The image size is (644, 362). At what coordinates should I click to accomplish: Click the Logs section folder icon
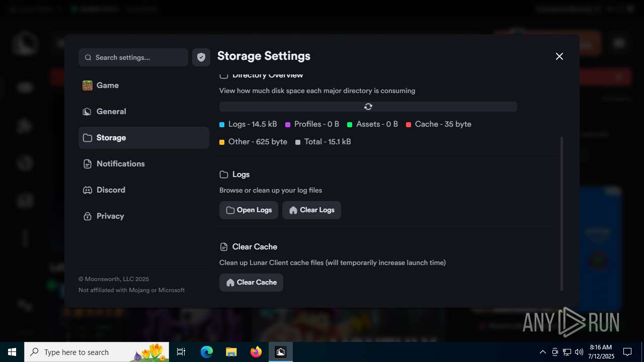(224, 174)
